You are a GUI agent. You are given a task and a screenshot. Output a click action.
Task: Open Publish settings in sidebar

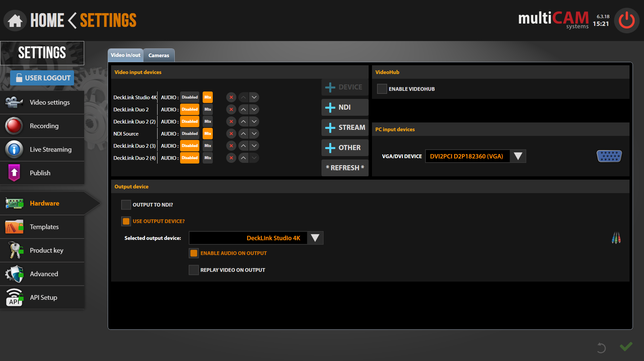[x=42, y=173]
